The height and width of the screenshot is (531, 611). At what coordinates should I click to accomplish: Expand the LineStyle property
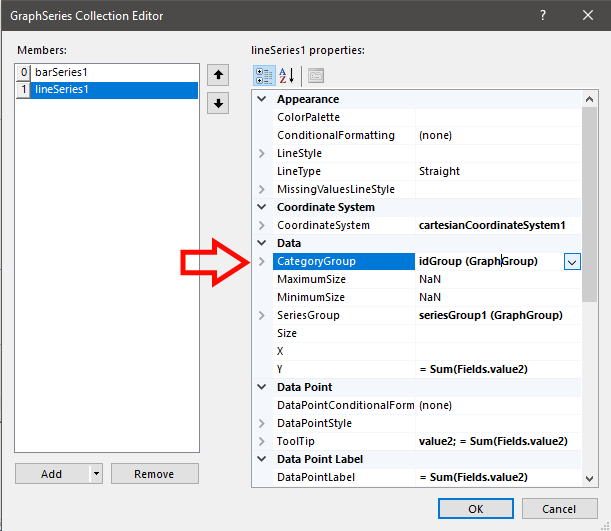(263, 153)
